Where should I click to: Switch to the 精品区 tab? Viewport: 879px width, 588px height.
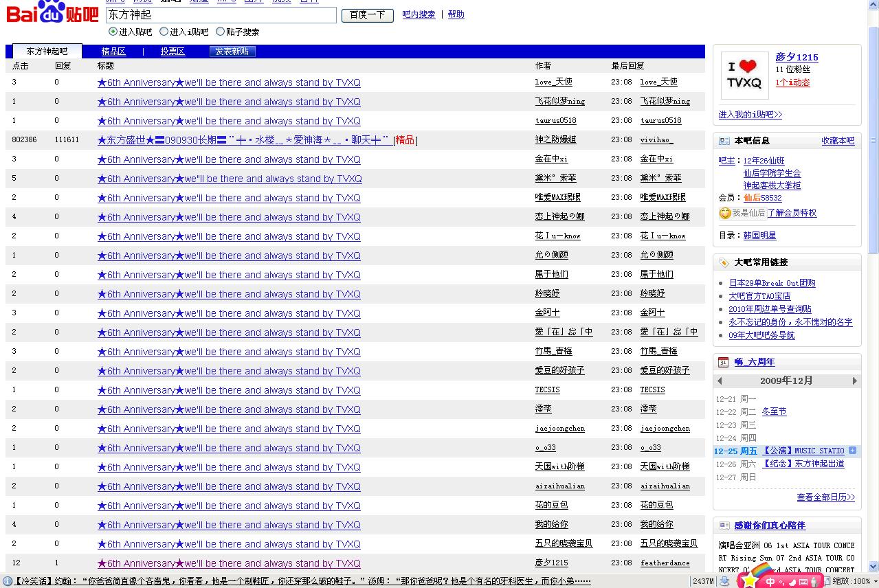click(x=113, y=52)
